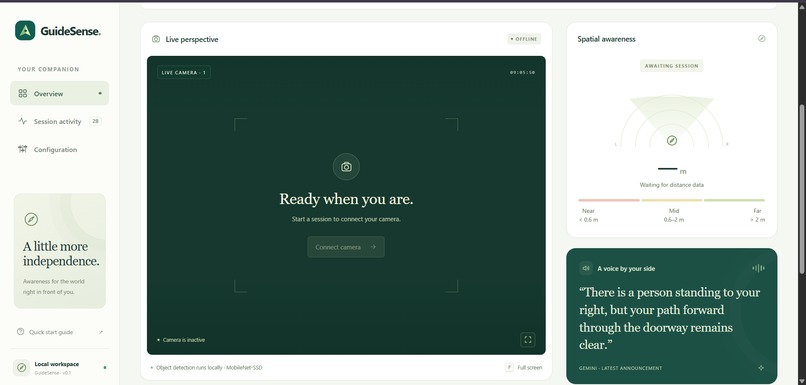Click the 'Object detection runs locally' note
806x385 pixels.
[x=209, y=368]
